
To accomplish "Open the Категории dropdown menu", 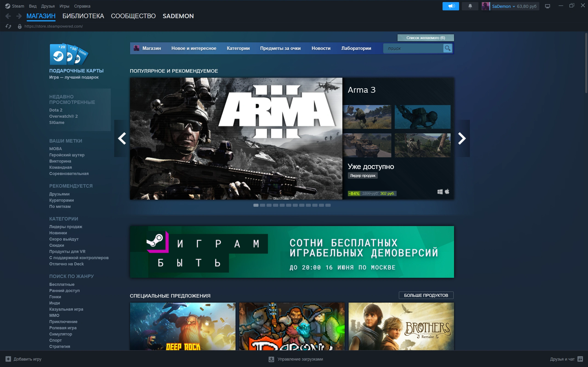I will (x=238, y=48).
